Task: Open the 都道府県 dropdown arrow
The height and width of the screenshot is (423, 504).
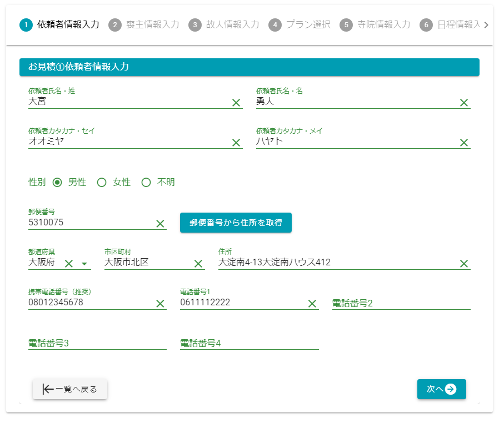Action: [84, 264]
